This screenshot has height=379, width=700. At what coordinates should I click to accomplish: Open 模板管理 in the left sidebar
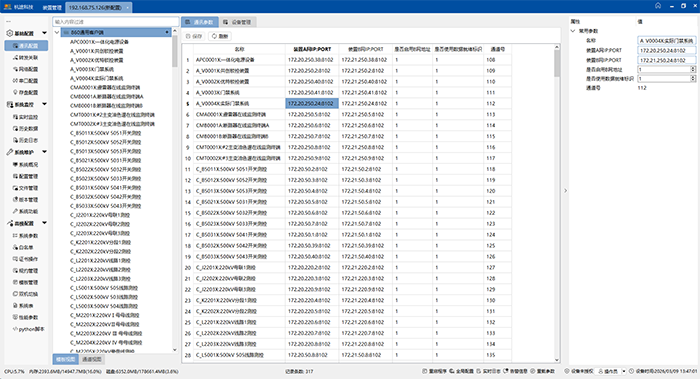coord(26,282)
